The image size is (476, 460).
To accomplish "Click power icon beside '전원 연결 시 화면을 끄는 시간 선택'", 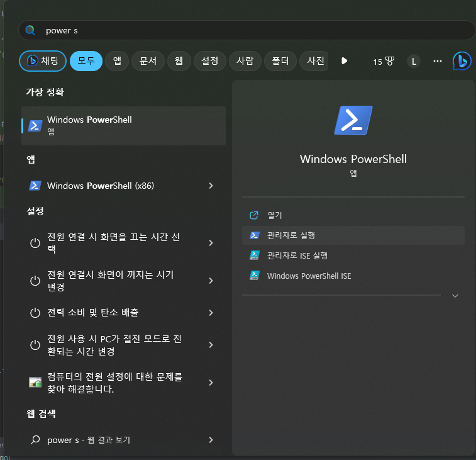I will [35, 243].
